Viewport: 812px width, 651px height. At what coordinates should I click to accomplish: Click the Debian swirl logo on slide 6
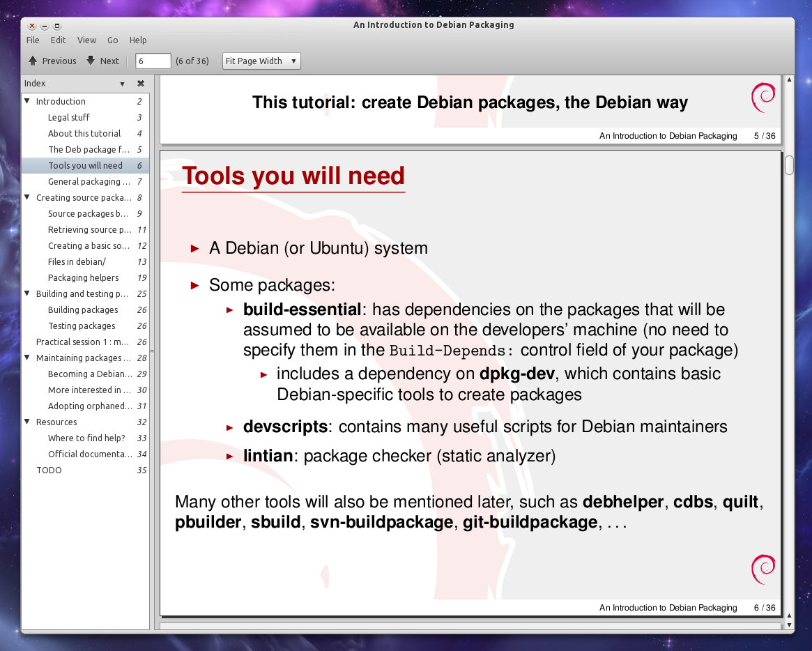click(x=763, y=569)
